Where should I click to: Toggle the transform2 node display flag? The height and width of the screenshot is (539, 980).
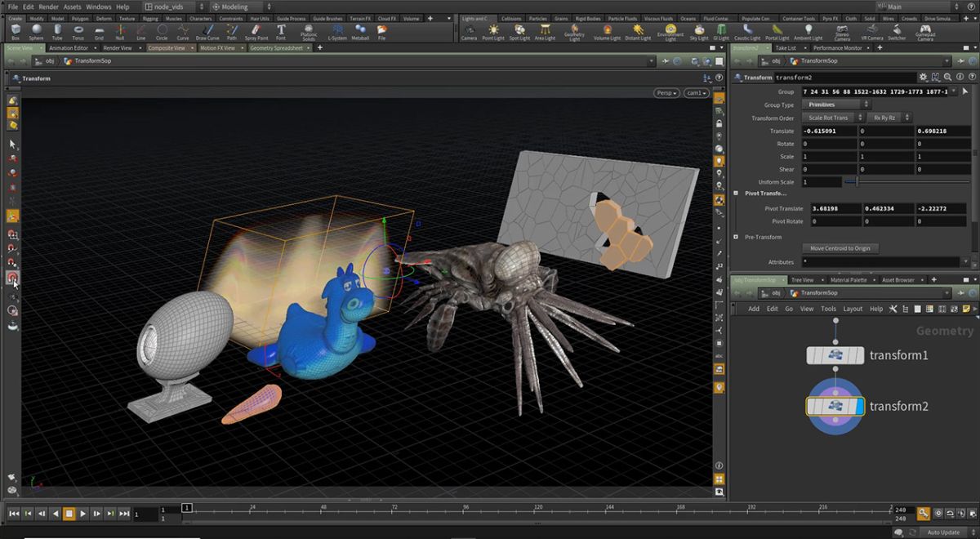click(x=859, y=406)
